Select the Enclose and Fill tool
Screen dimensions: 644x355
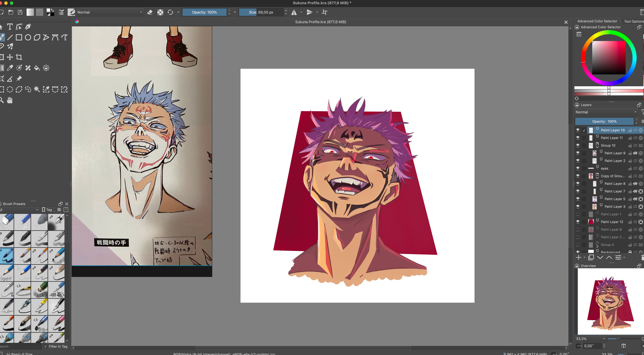pyautogui.click(x=46, y=68)
